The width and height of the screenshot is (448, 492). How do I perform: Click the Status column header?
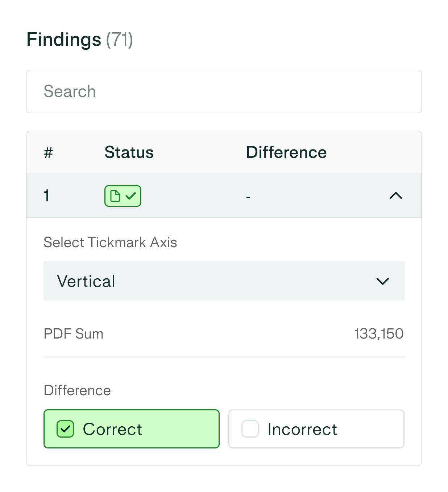(x=129, y=152)
